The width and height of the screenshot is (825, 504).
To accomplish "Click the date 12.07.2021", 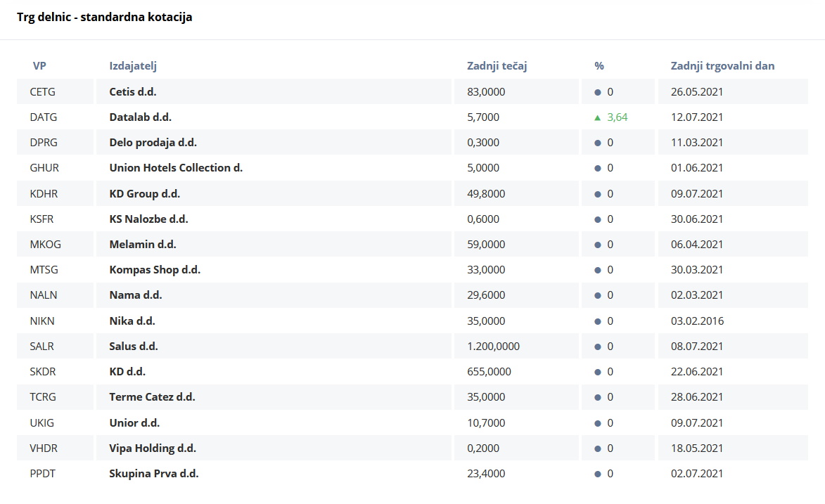I will pos(696,117).
